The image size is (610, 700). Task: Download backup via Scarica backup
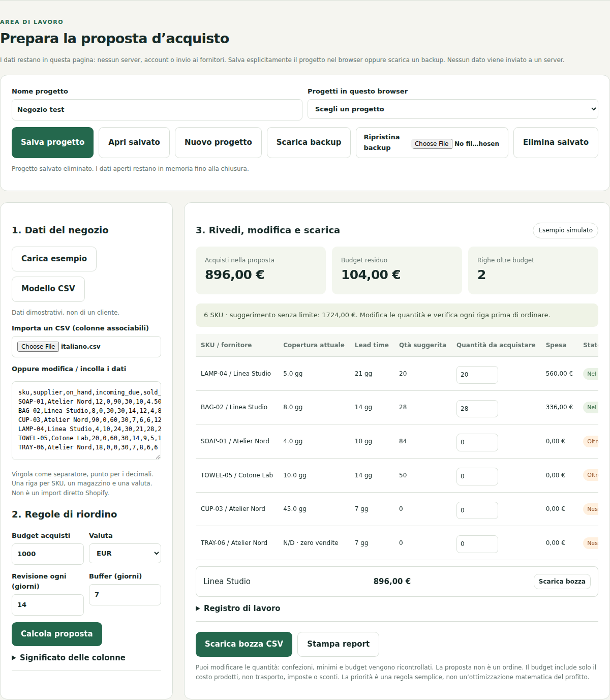309,142
